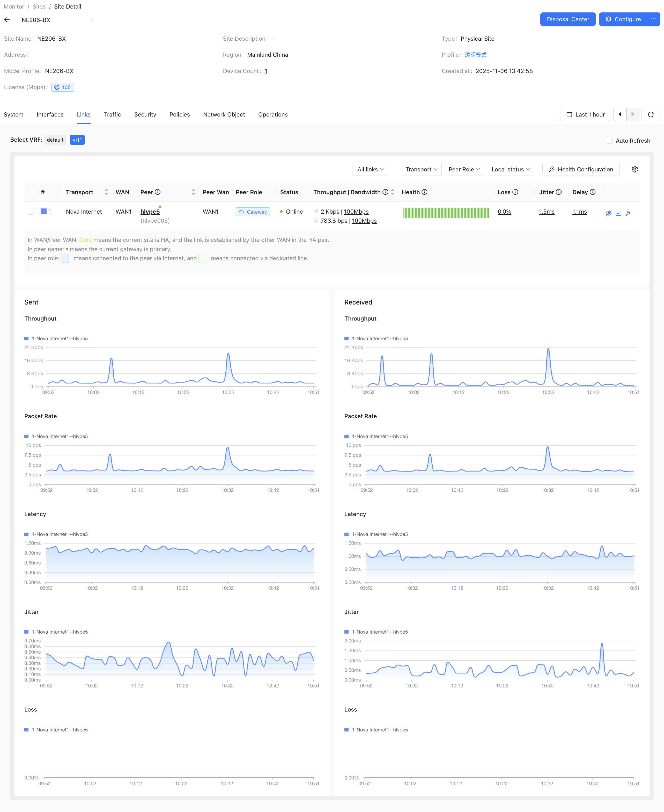Screen dimensions: 664x812
Task: Click the Configure button
Action: click(x=623, y=19)
